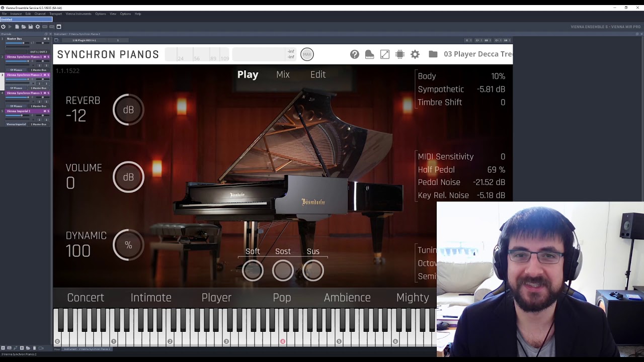This screenshot has width=644, height=362.
Task: Click the resize window arrows icon
Action: point(385,54)
